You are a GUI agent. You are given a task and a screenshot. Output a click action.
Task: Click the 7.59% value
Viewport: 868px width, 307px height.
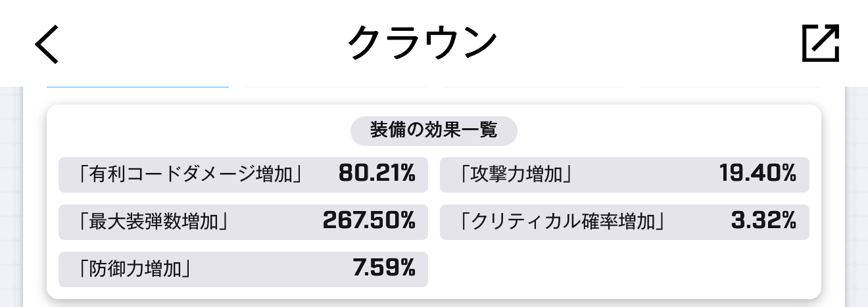coord(383,268)
